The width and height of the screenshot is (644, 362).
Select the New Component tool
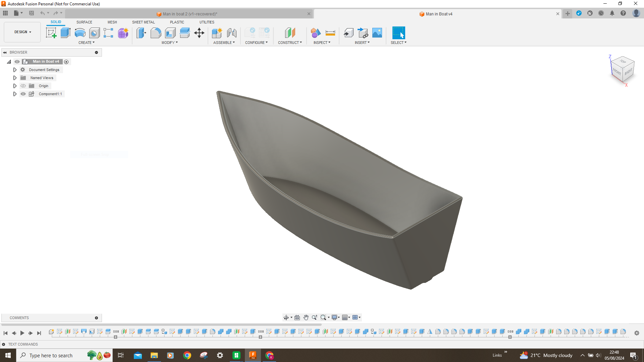[217, 33]
